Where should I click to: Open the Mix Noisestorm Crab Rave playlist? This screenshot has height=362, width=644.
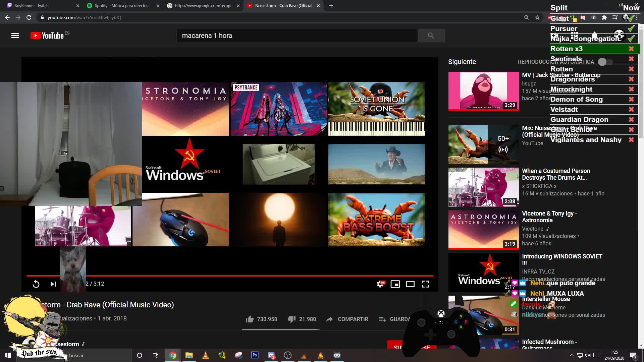click(483, 144)
